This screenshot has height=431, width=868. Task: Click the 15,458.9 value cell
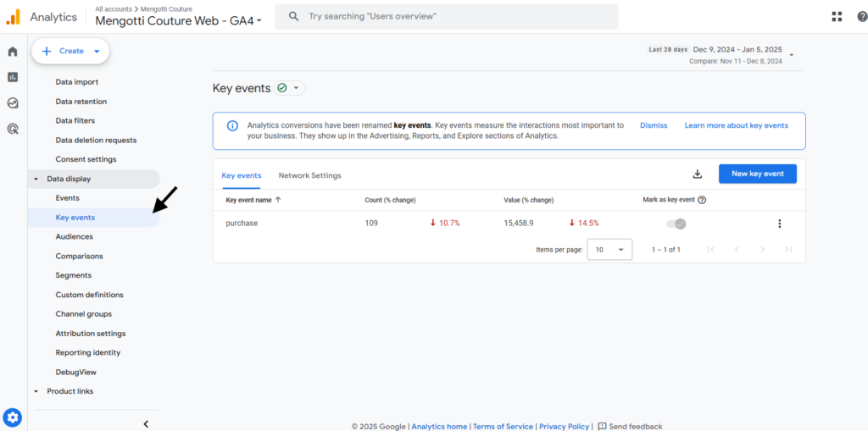519,224
